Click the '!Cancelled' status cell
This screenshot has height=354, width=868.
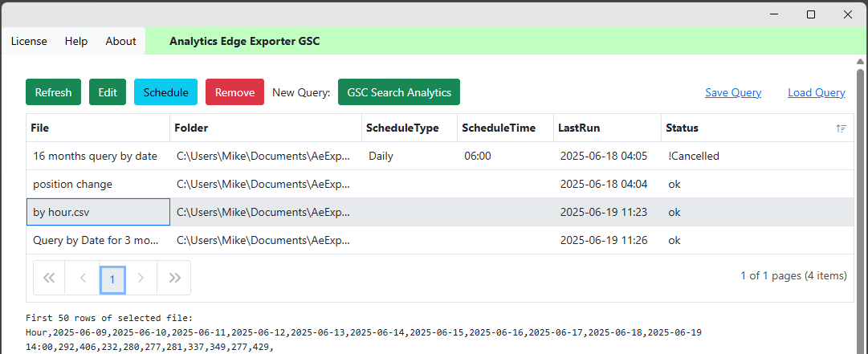[x=757, y=156]
